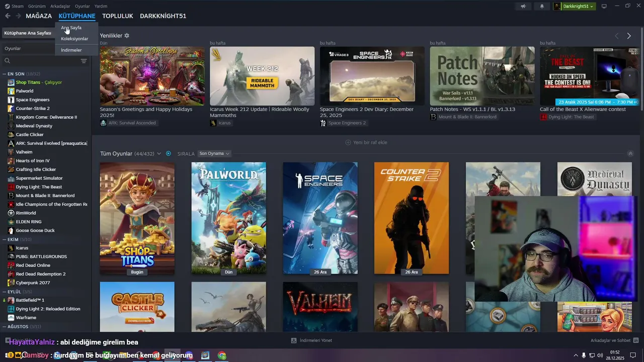Select Hearts of Iron IV in sidebar

pos(33,161)
